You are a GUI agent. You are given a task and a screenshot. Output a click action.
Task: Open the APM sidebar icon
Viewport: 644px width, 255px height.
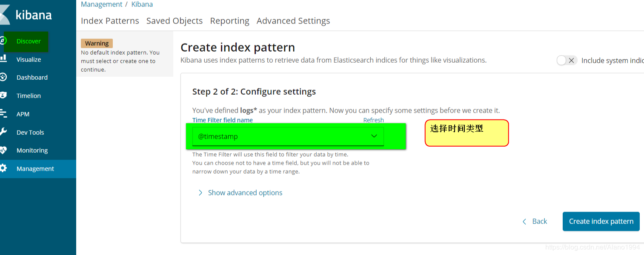pyautogui.click(x=3, y=113)
